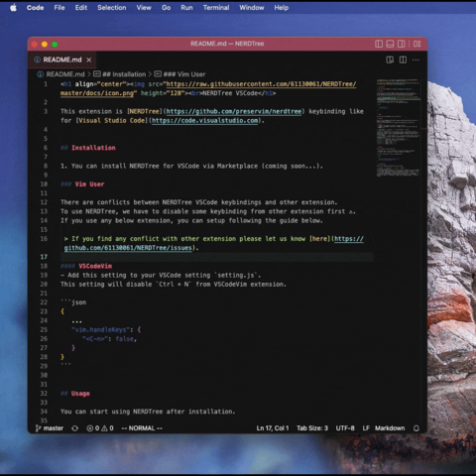The width and height of the screenshot is (476, 476).
Task: Open the Window menu
Action: pos(252,8)
